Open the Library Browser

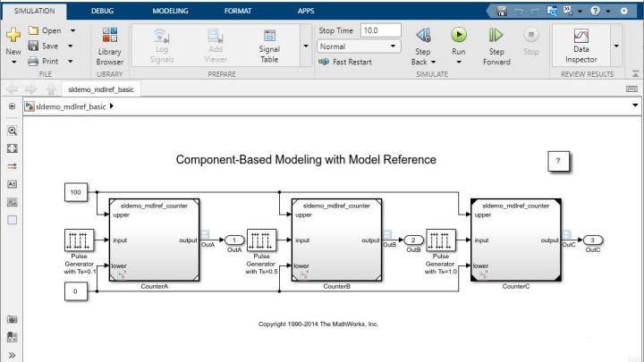point(110,46)
